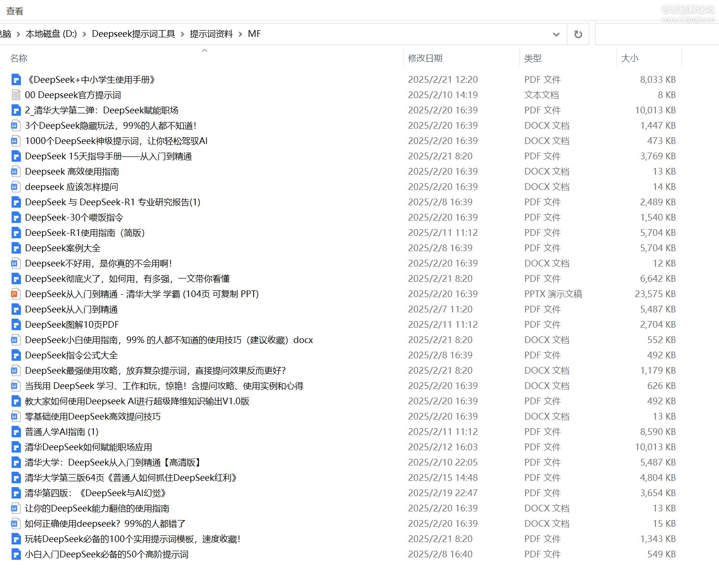Sort files by 名称 column
Screen dimensions: 719x588
tap(19, 58)
